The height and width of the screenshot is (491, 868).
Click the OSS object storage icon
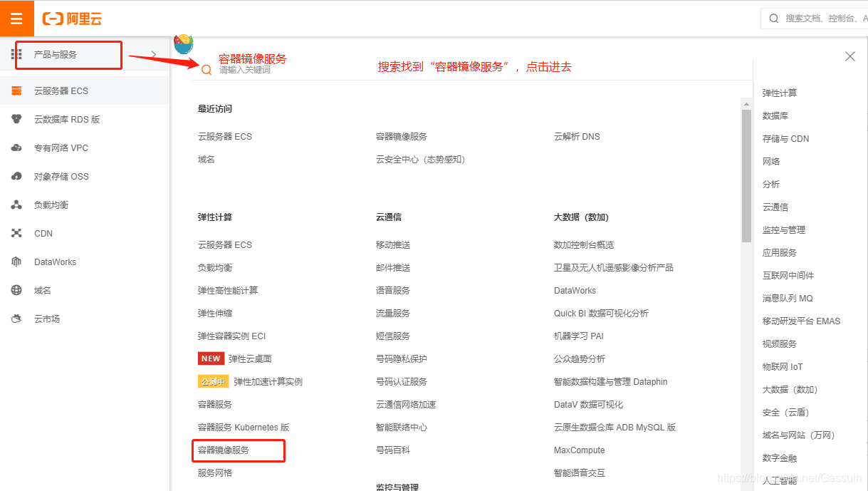click(16, 176)
